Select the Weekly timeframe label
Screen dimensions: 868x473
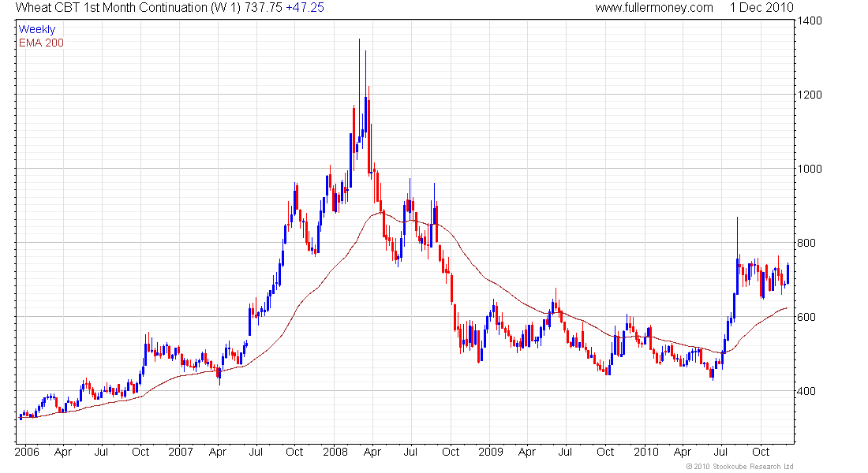click(x=37, y=29)
